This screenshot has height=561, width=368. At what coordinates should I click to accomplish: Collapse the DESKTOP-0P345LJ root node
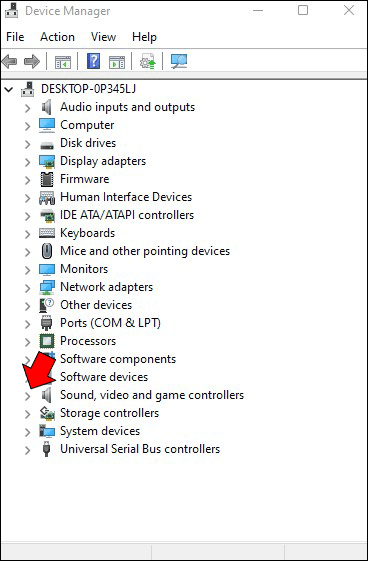point(9,89)
